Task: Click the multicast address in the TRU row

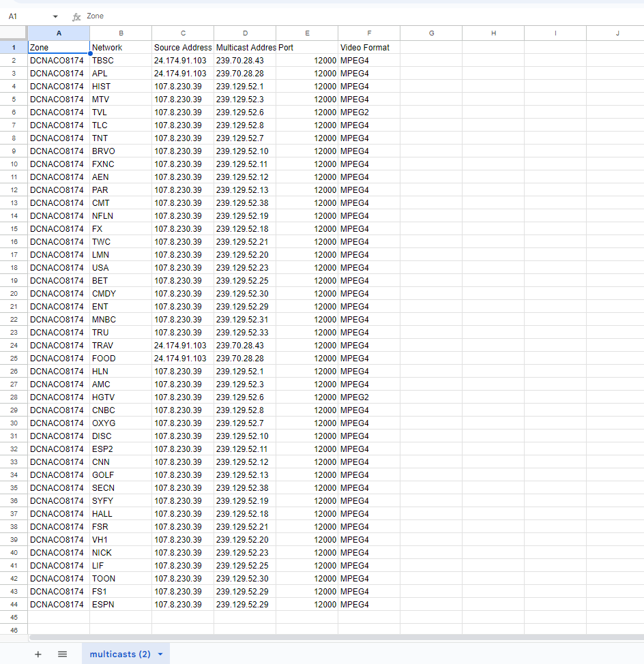Action: [x=245, y=333]
